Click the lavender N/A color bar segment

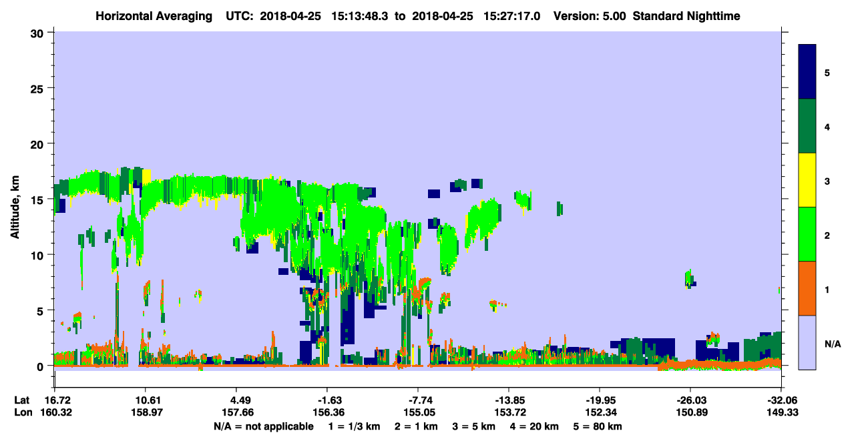807,342
